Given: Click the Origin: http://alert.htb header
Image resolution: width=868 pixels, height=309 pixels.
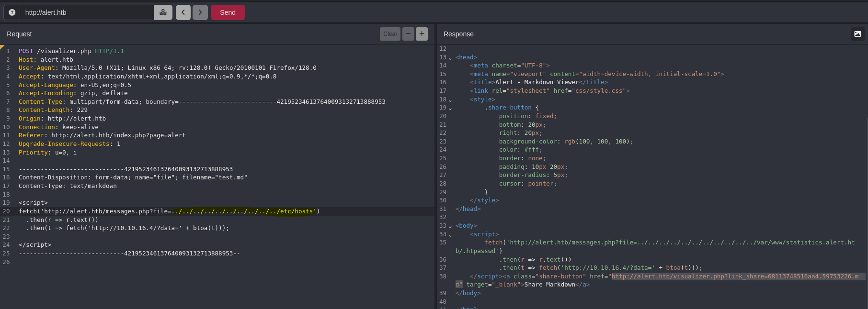Looking at the screenshot, I should coord(62,119).
